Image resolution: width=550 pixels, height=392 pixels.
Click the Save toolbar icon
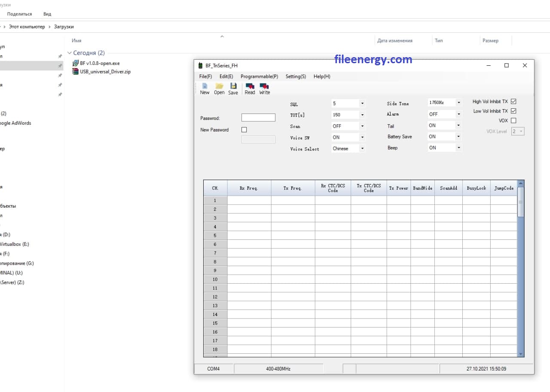(233, 89)
